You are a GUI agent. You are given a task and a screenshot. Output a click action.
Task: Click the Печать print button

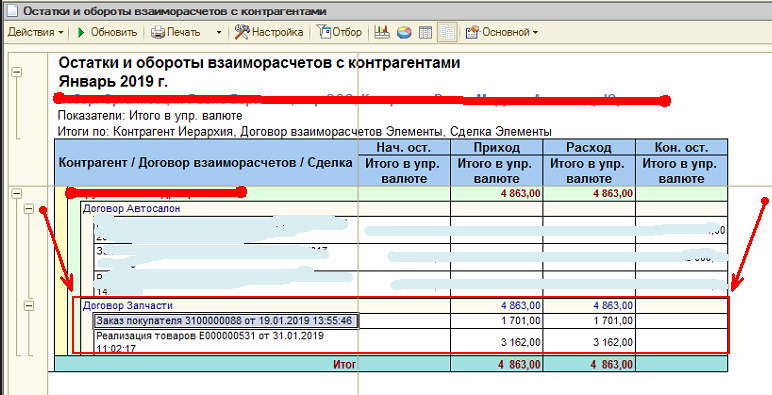pyautogui.click(x=176, y=33)
